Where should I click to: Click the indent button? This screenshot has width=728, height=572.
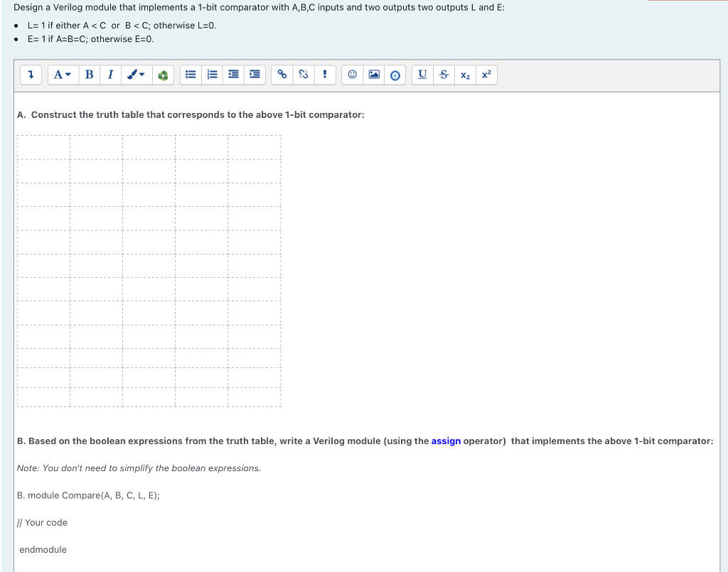click(x=255, y=75)
